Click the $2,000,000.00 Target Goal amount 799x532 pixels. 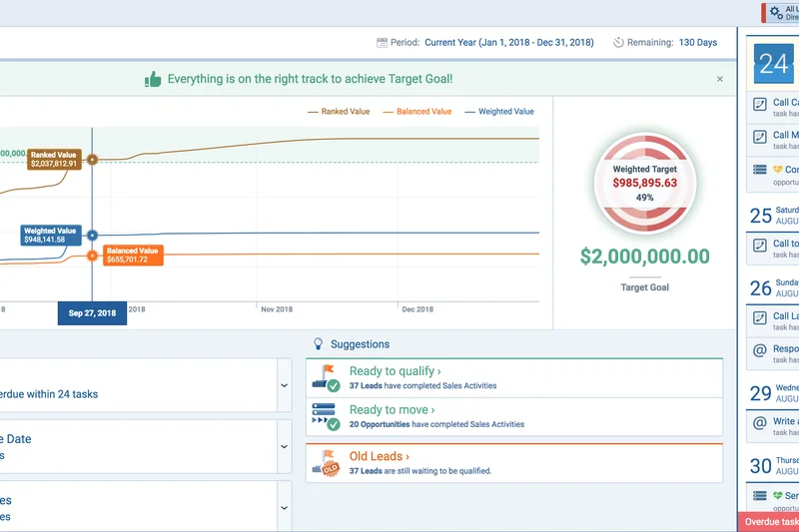645,257
